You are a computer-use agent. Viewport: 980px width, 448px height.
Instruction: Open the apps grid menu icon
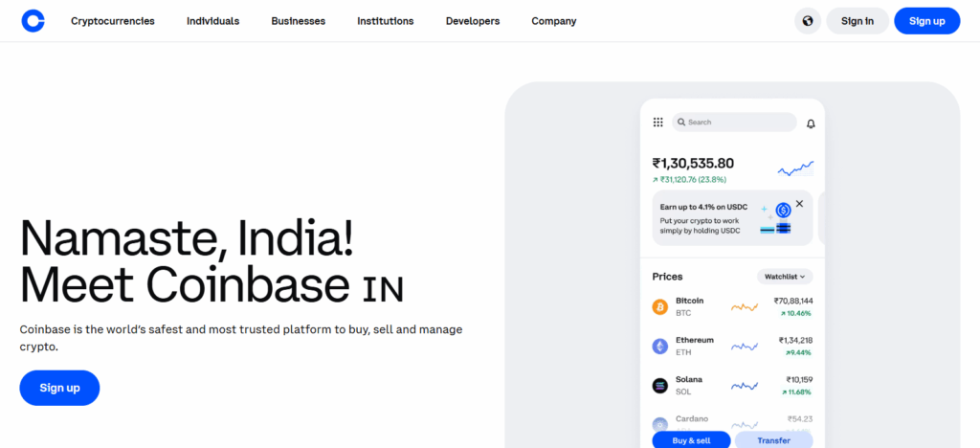tap(657, 123)
